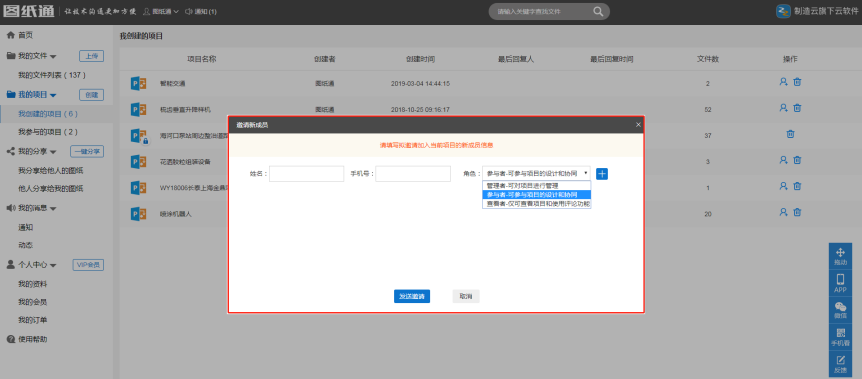
Task: Open 通知 under 我的消息
Action: (25, 227)
